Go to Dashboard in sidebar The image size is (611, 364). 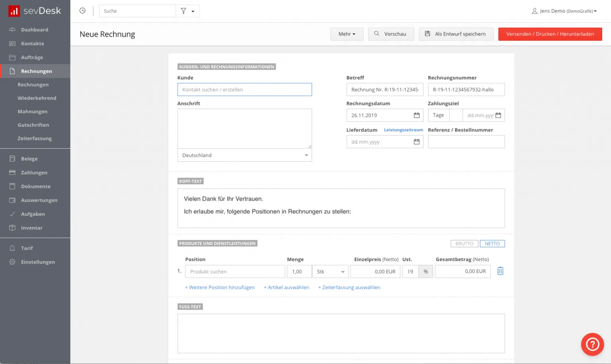35,30
